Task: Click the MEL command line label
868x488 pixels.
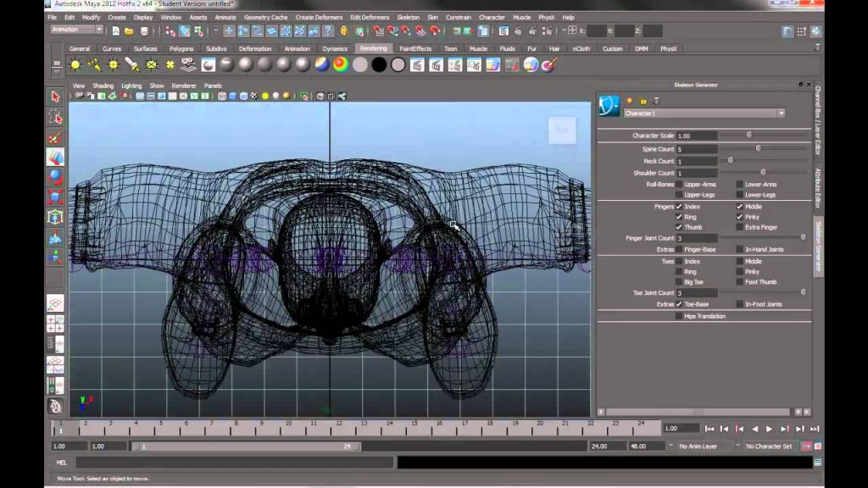Action: coord(61,463)
